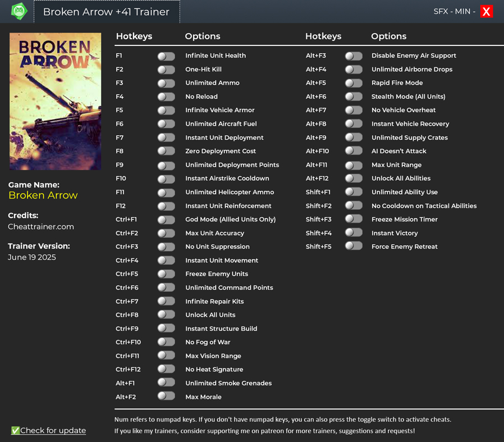Switch on Rapid Fire Mode
The height and width of the screenshot is (442, 504).
click(354, 83)
